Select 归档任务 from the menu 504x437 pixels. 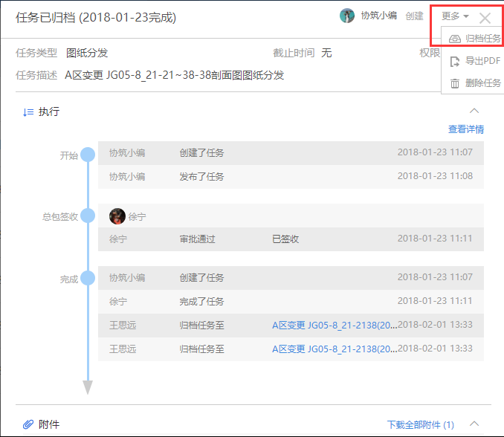point(476,39)
